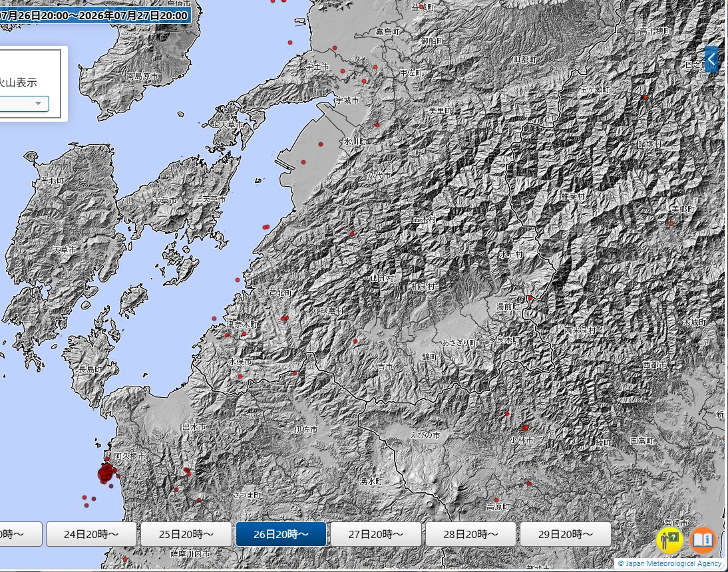Image resolution: width=728 pixels, height=572 pixels.
Task: Click the 水上村 map label
Action: tap(510, 254)
